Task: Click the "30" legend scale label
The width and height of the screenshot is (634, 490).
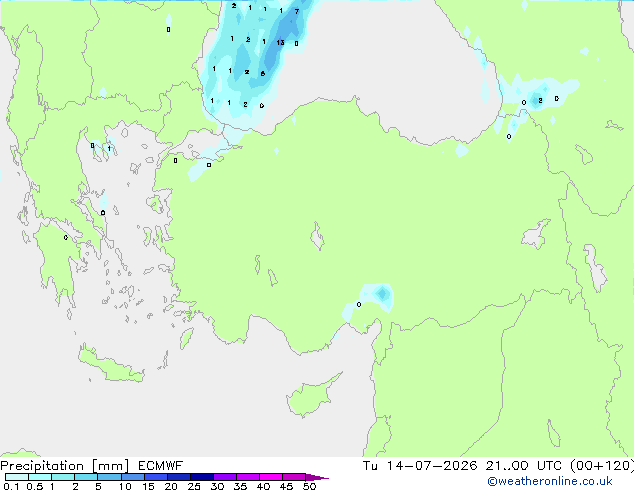Action: pos(217,486)
